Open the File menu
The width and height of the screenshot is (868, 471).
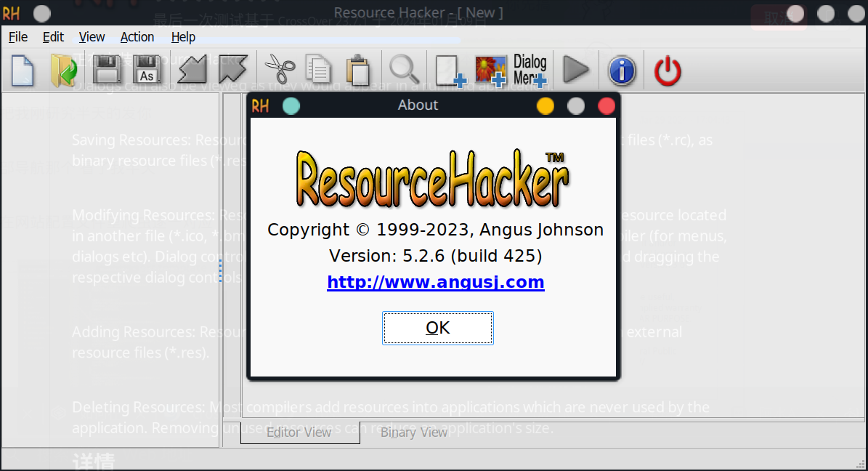pos(17,37)
